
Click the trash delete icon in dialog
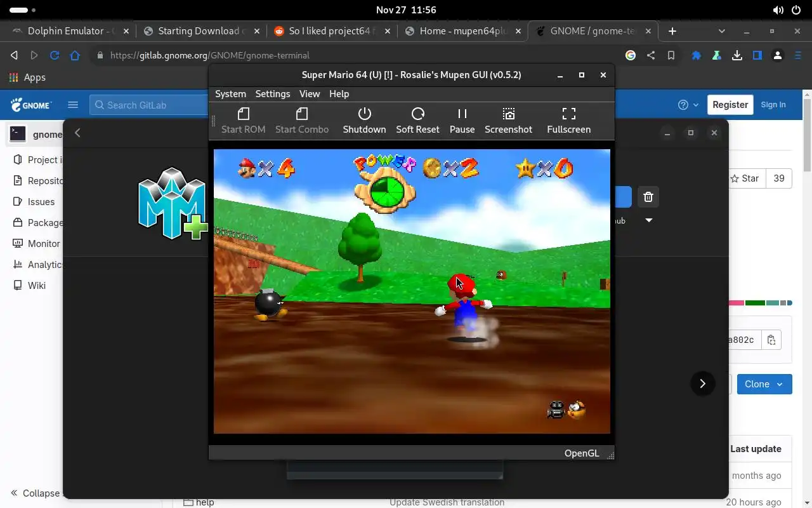pos(648,197)
